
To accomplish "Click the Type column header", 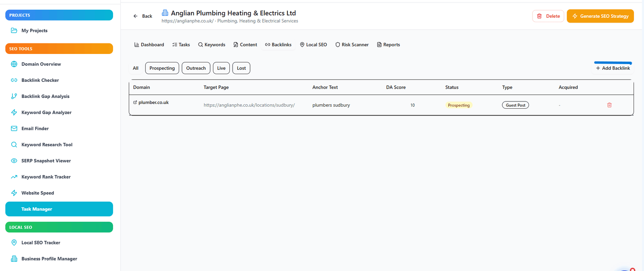I will [507, 87].
